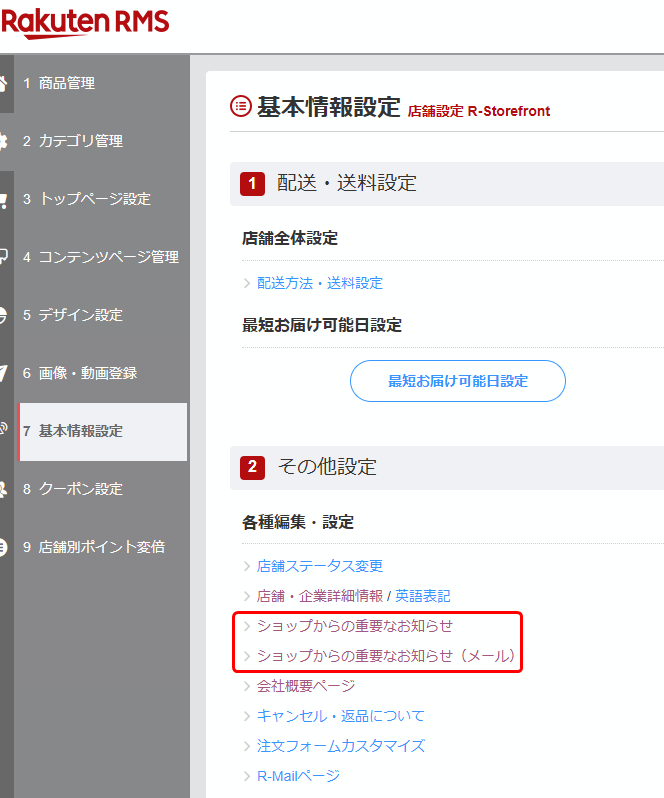Open the 配送方法・送料設定 link
Screen dimensions: 664x798
pyautogui.click(x=319, y=283)
